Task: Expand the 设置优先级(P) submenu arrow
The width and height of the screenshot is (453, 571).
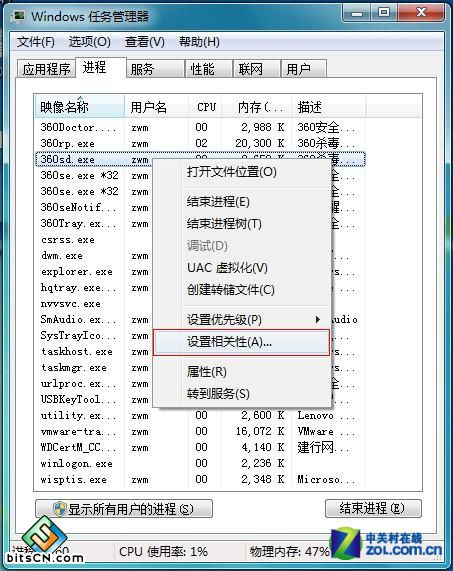Action: pyautogui.click(x=318, y=320)
